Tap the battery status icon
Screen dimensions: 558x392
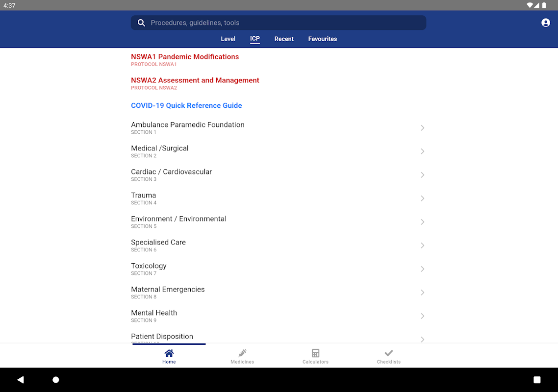tap(544, 5)
